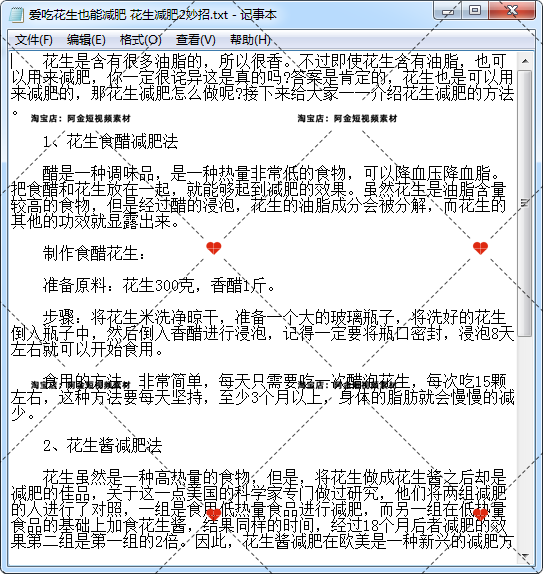Screen dimensions: 543x574
Task: Close the Notepad window
Action: 512,11
